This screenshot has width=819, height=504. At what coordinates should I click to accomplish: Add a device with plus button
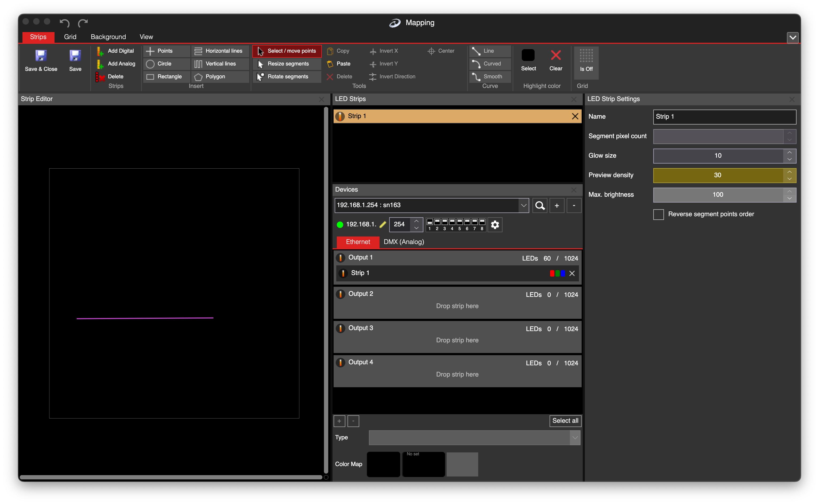pyautogui.click(x=557, y=206)
